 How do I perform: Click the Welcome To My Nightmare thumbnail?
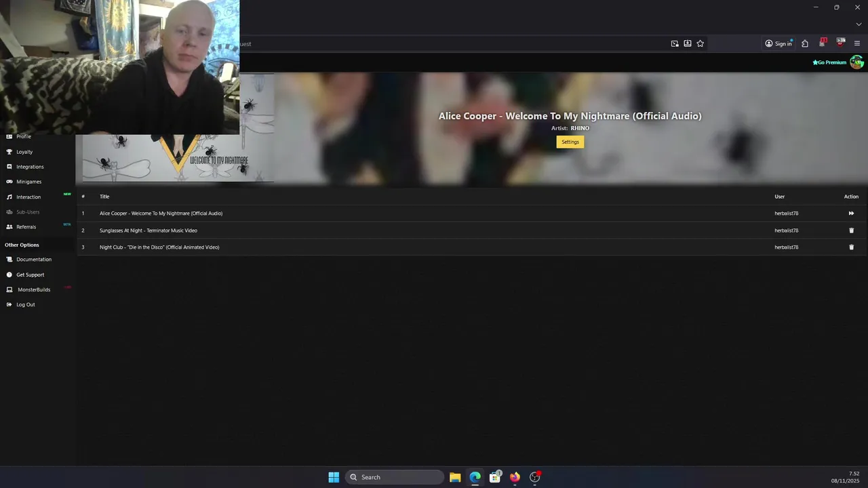click(178, 157)
